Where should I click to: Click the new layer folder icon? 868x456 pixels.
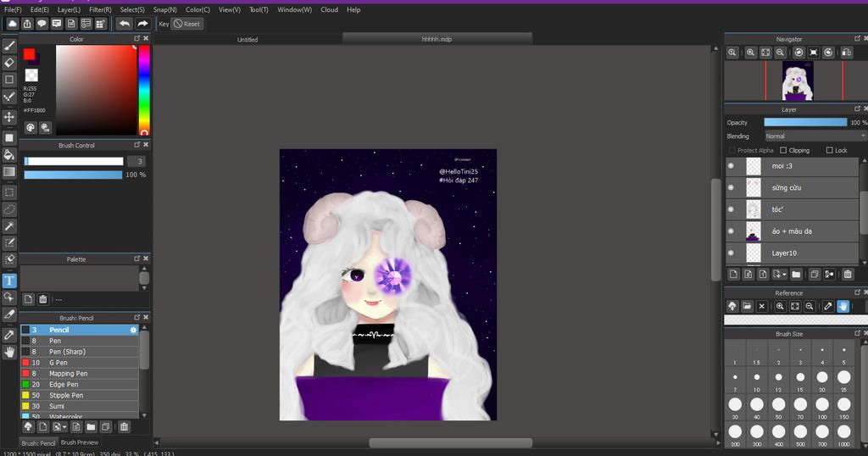pos(796,274)
